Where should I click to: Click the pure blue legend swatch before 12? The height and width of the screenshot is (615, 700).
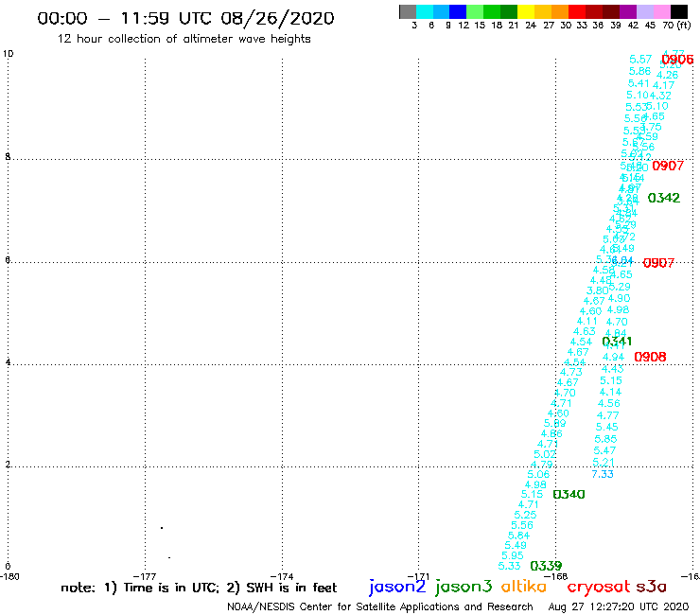(x=458, y=11)
